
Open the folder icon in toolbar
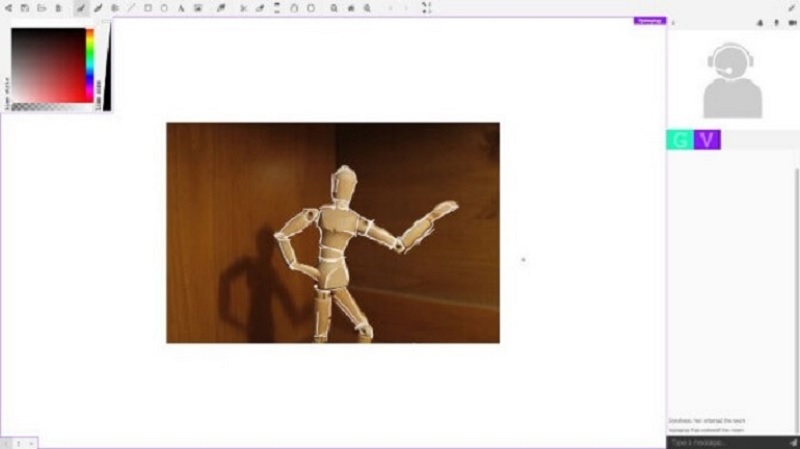pyautogui.click(x=41, y=8)
